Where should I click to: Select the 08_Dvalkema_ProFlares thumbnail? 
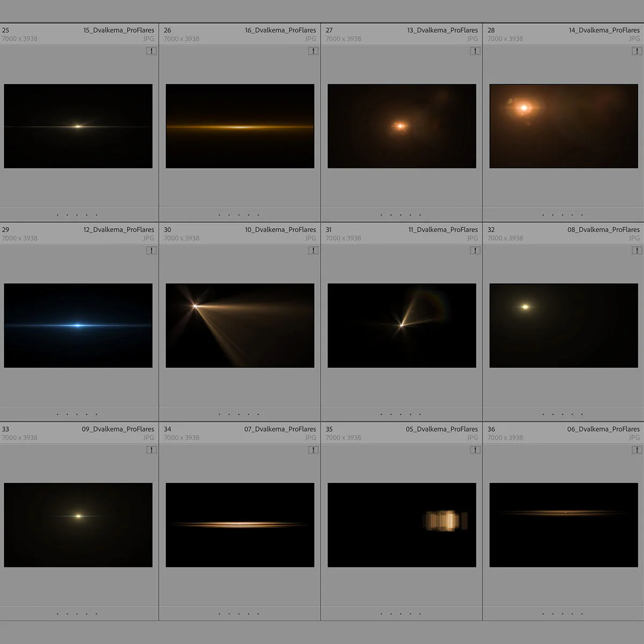point(564,326)
